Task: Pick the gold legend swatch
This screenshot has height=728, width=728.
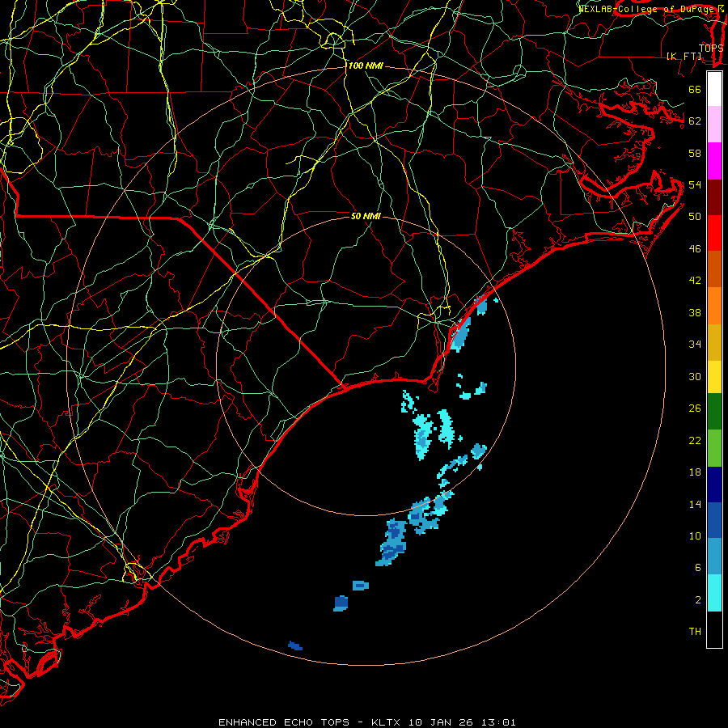Action: pyautogui.click(x=714, y=342)
